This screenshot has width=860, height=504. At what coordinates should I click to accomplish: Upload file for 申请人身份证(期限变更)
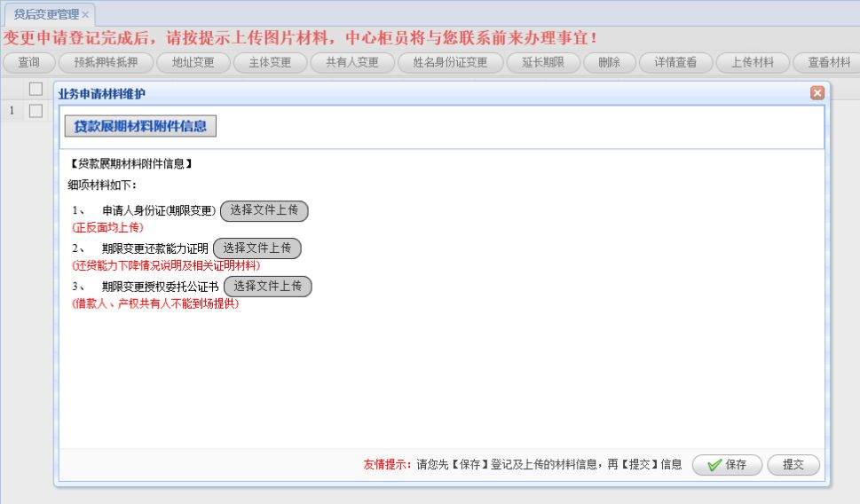click(x=264, y=210)
